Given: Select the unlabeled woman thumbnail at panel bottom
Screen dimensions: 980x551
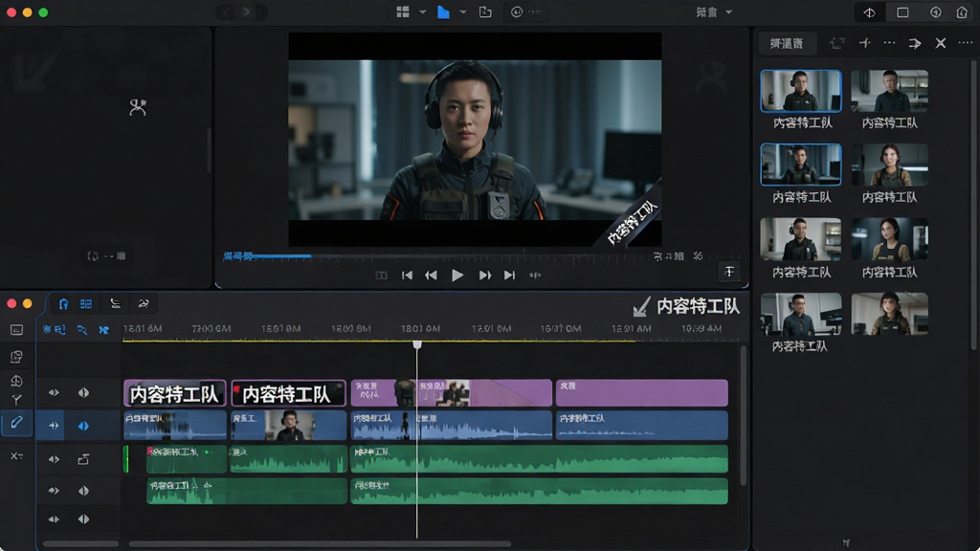Looking at the screenshot, I should click(889, 314).
